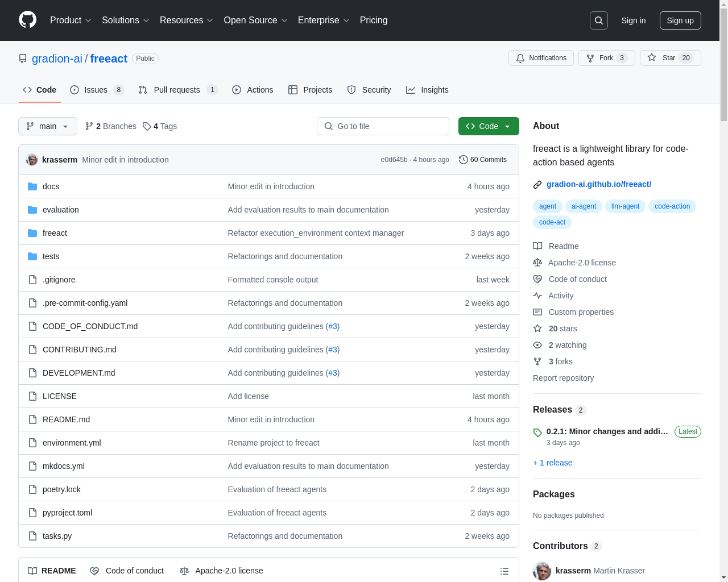Open the poetry.lock file
728x582 pixels.
(x=61, y=489)
